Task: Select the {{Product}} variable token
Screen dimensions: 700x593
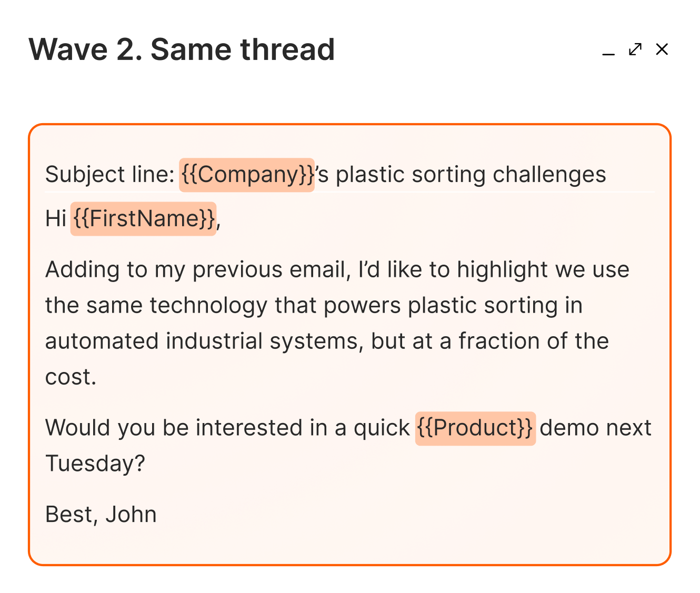Action: [x=475, y=427]
